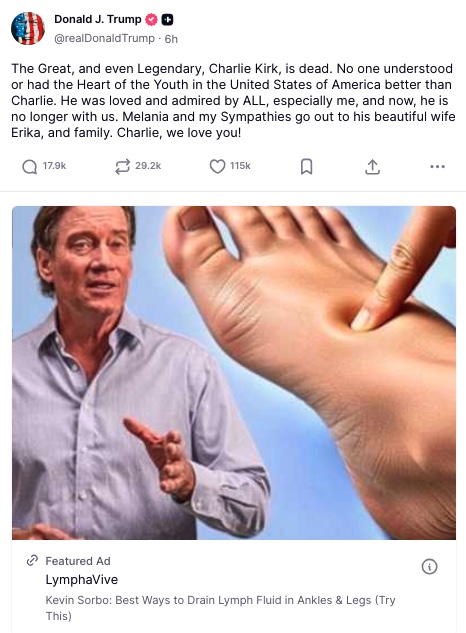Click the link icon beside Featured Ad
Image resolution: width=466 pixels, height=633 pixels.
point(32,561)
